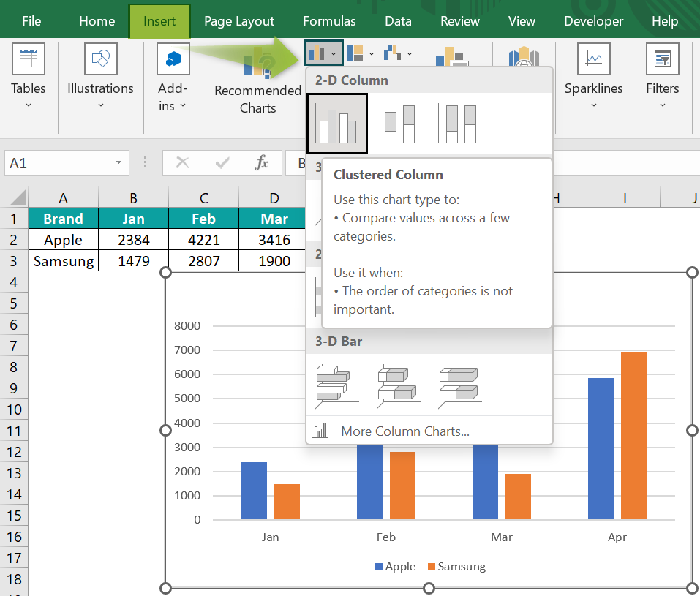Click the Insert Function (fx) icon

(261, 162)
